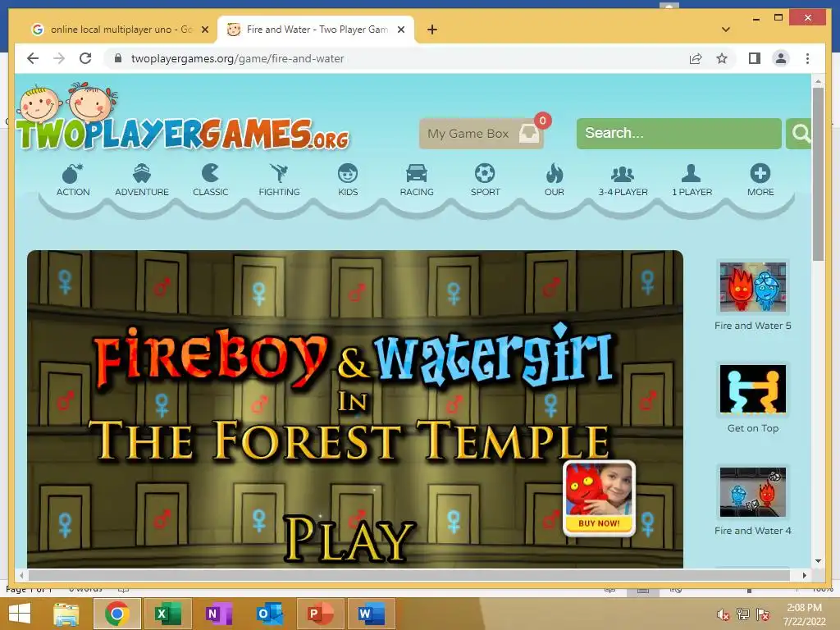
Task: Go forward in browser history
Action: tap(59, 58)
